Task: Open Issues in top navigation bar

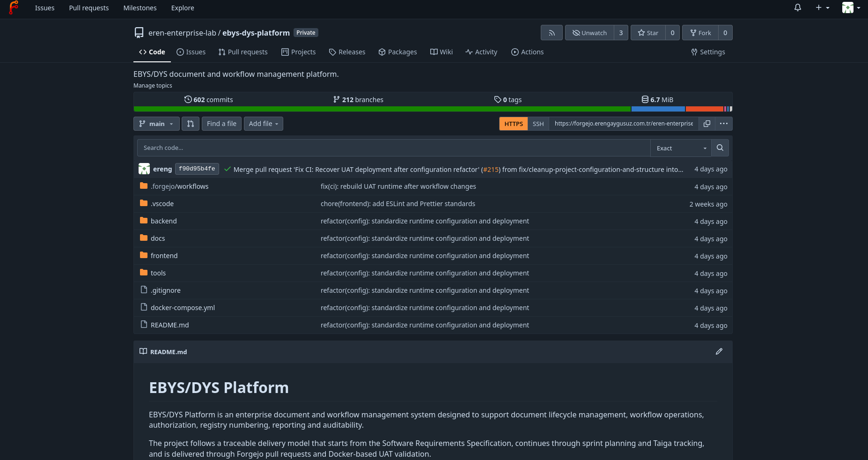Action: pyautogui.click(x=44, y=8)
